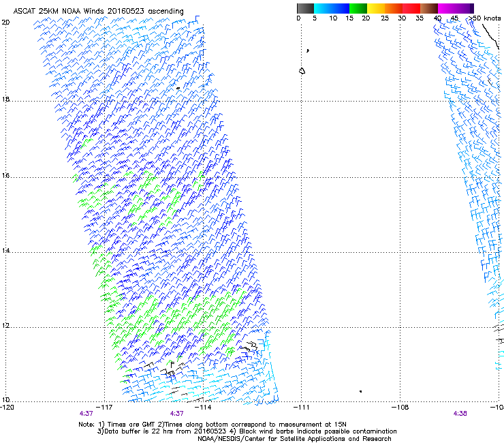This screenshot has width=504, height=443.
Task: Click the purple '4:37' time under -117
Action: click(x=86, y=414)
